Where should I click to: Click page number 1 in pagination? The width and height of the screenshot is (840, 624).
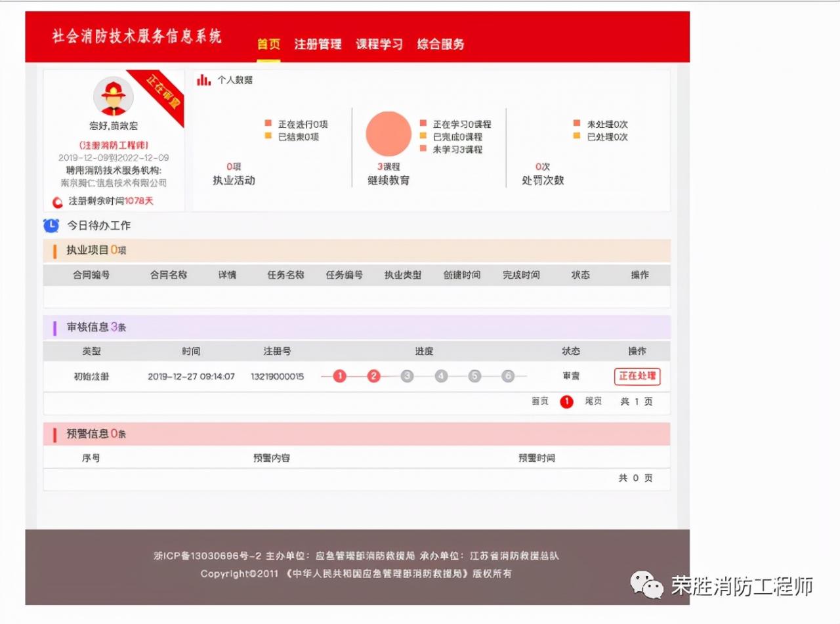(x=566, y=401)
